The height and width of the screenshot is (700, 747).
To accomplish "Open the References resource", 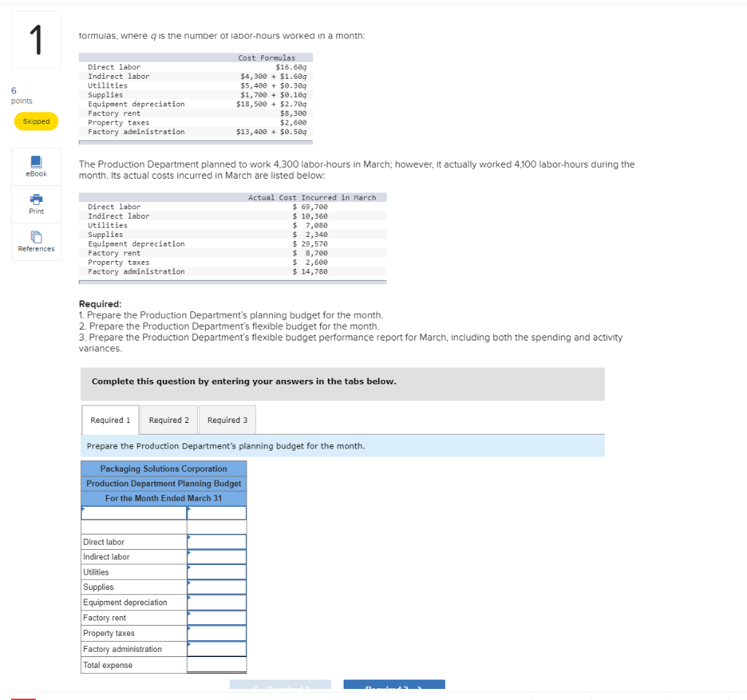I will point(35,241).
